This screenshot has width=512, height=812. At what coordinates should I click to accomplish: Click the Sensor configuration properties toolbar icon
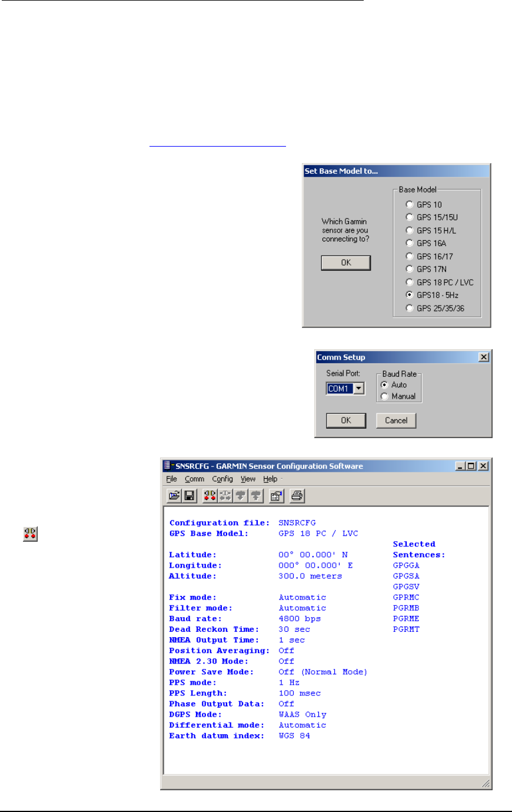click(x=277, y=496)
